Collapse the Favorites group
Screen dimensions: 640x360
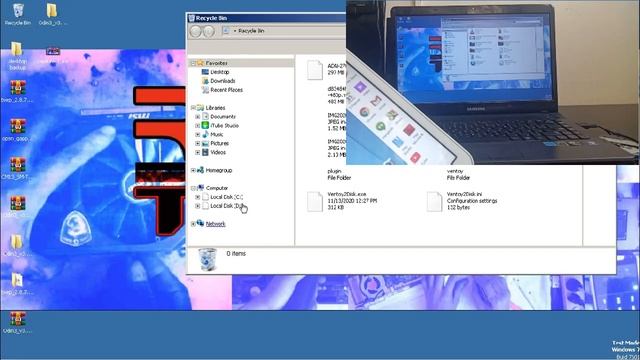193,63
